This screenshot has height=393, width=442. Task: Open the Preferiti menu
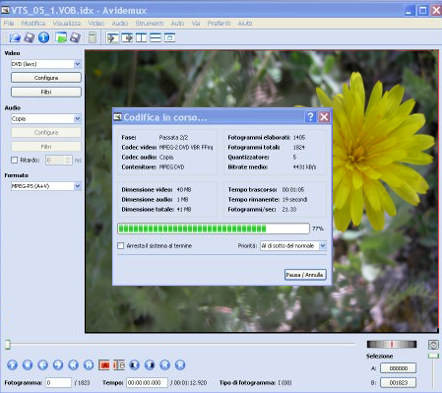point(219,23)
